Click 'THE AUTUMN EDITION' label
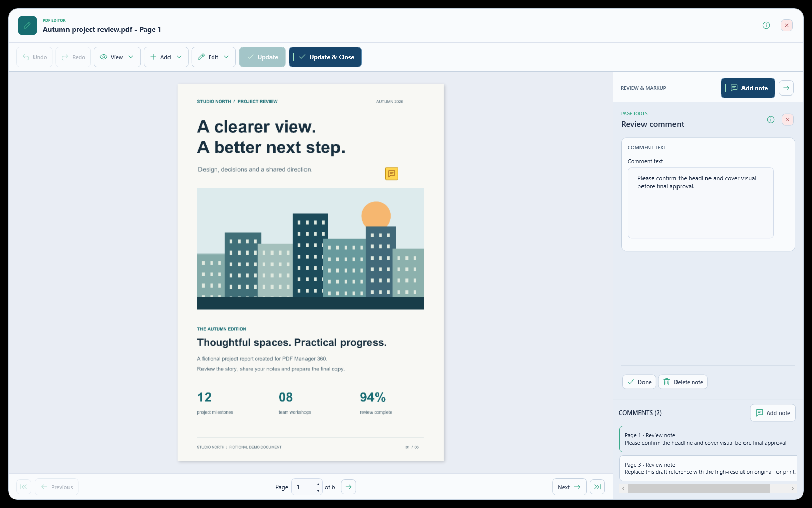The height and width of the screenshot is (508, 812). click(x=221, y=329)
